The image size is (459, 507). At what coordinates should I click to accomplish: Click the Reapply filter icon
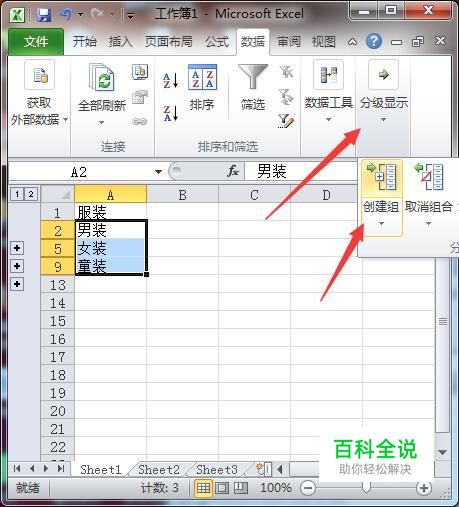click(286, 97)
